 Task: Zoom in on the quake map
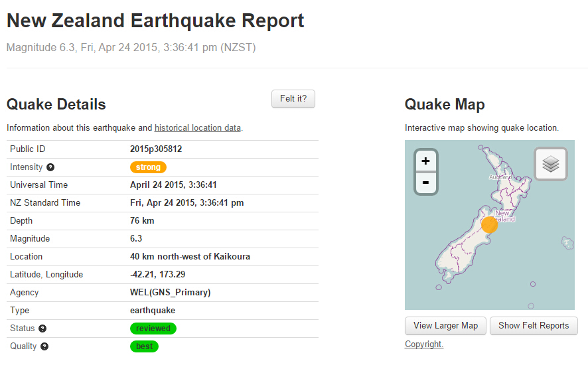[x=425, y=161]
